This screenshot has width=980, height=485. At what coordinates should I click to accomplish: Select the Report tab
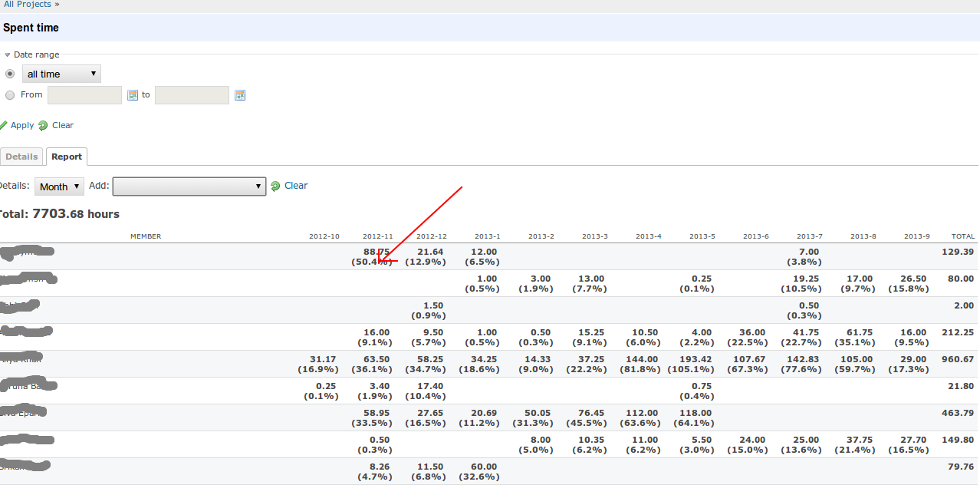67,157
